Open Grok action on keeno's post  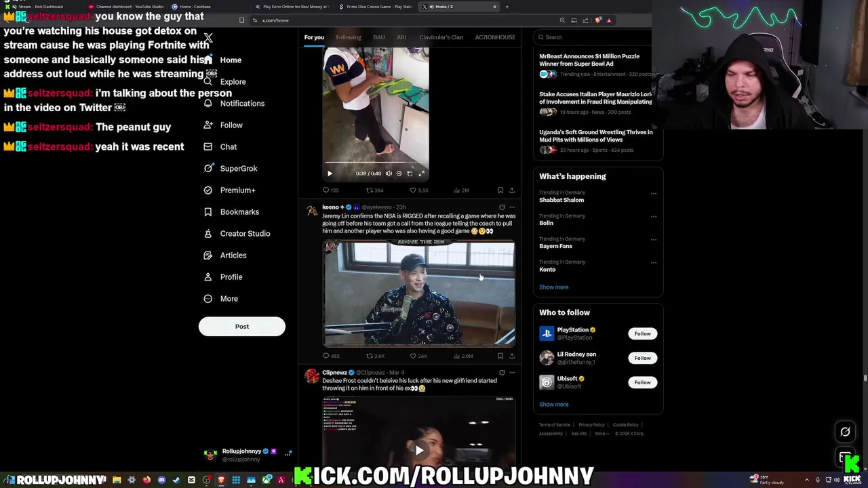502,207
